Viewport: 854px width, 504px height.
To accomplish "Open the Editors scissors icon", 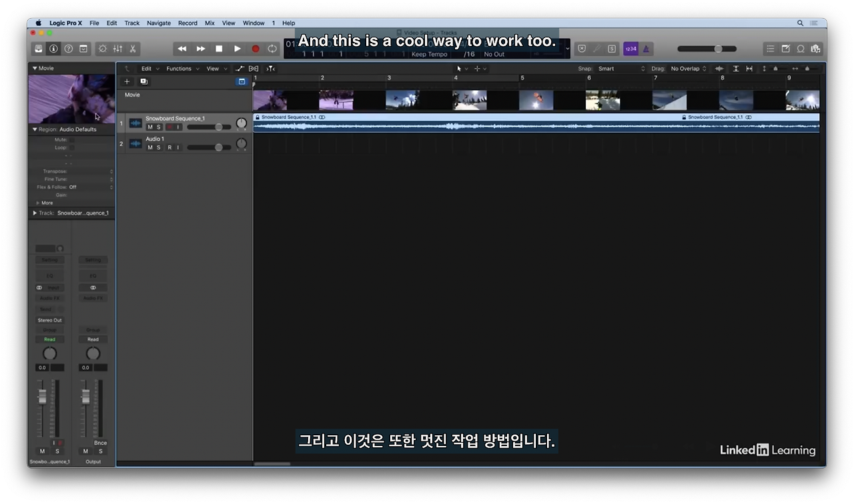I will tap(133, 49).
